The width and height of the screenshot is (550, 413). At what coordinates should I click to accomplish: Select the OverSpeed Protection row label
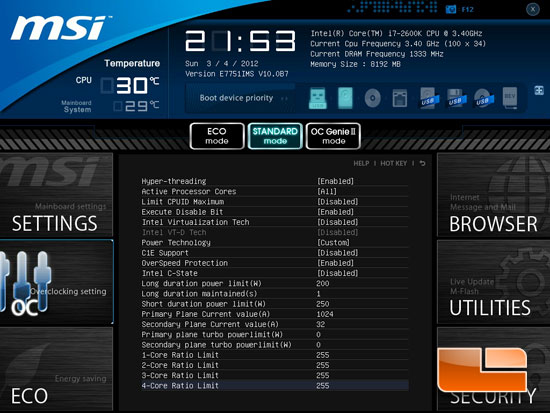(x=185, y=263)
